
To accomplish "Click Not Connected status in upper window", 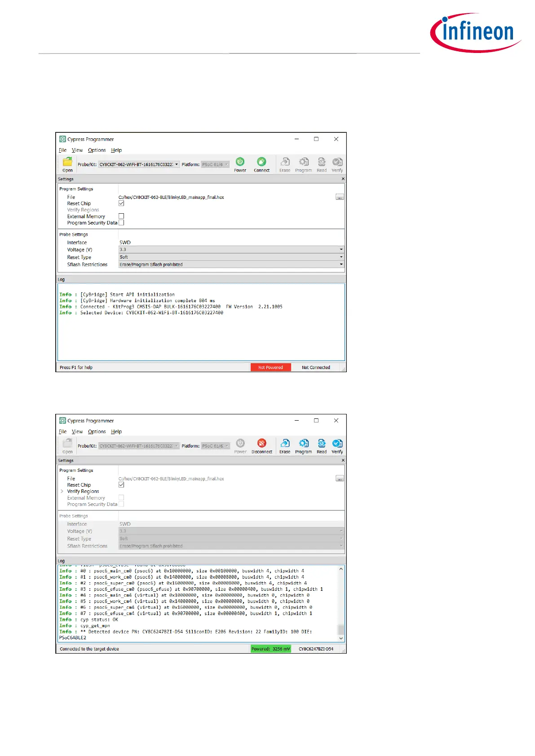I will (x=316, y=367).
